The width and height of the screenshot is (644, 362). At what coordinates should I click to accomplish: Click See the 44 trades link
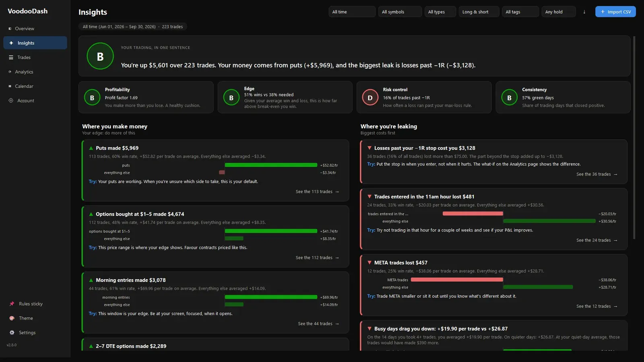[x=318, y=324]
